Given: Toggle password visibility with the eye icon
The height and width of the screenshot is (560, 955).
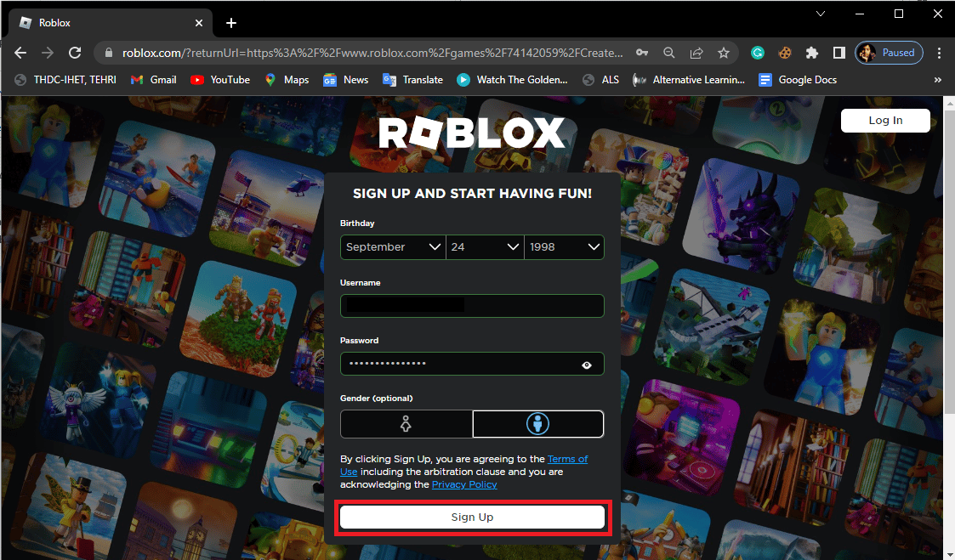Looking at the screenshot, I should click(587, 364).
